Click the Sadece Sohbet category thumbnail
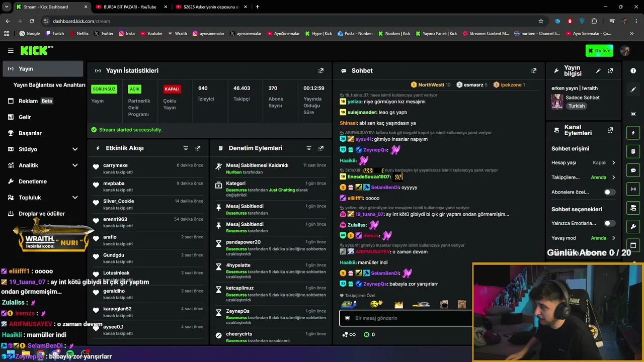Image resolution: width=644 pixels, height=362 pixels. (557, 102)
